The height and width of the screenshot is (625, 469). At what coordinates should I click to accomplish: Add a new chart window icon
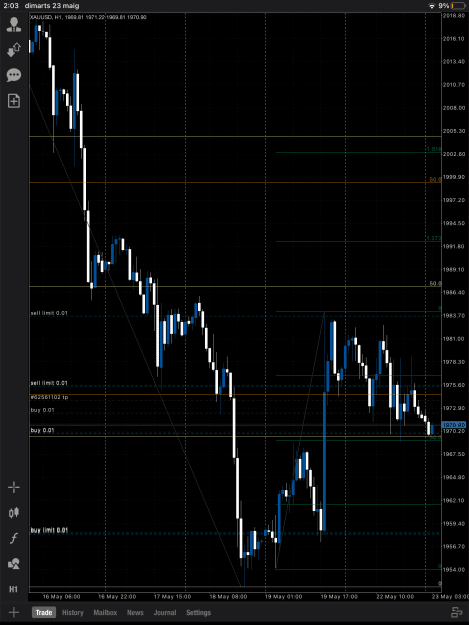14,101
